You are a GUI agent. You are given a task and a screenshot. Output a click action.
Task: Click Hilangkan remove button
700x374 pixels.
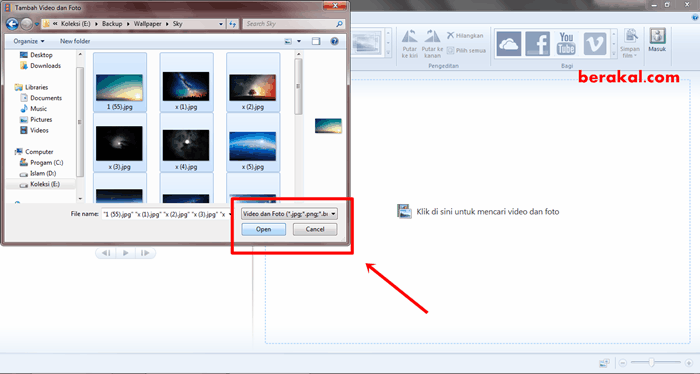tap(465, 36)
